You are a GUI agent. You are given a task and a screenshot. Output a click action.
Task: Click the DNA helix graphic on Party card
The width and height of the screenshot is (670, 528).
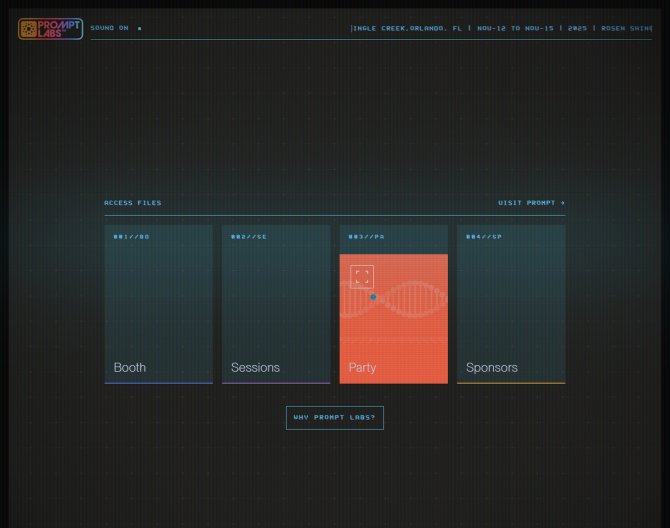tap(415, 298)
